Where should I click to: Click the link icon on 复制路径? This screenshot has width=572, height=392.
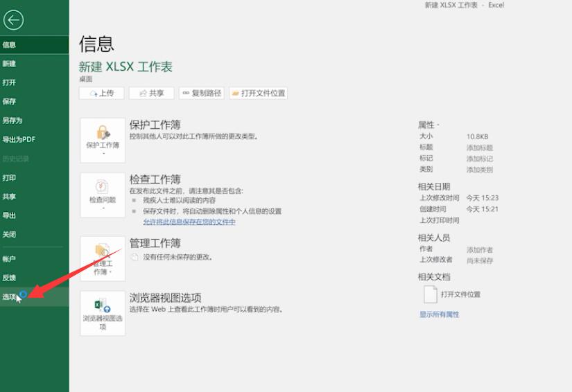pyautogui.click(x=186, y=93)
